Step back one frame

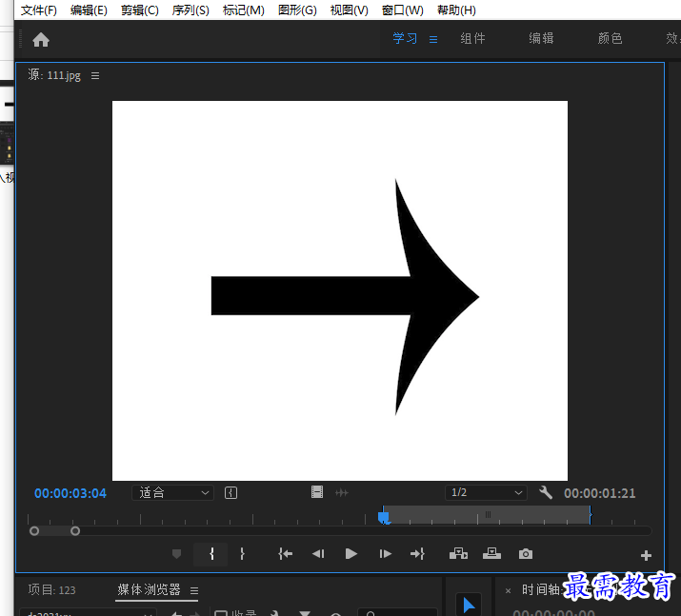(318, 554)
